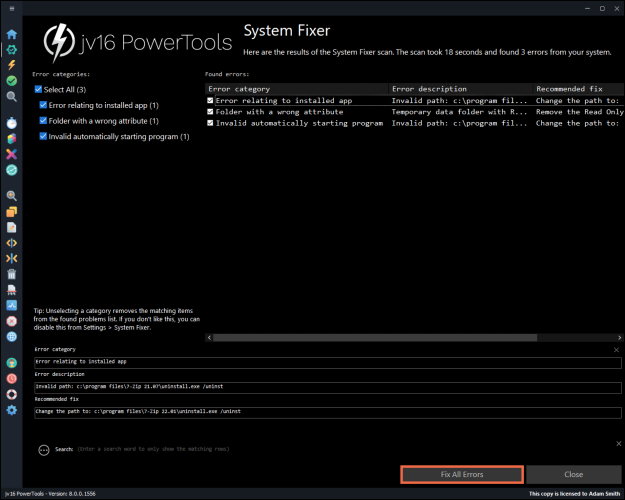Screen dimensions: 625x500
Task: Uncheck the 'Error relating to installed app' results row
Action: 210,100
